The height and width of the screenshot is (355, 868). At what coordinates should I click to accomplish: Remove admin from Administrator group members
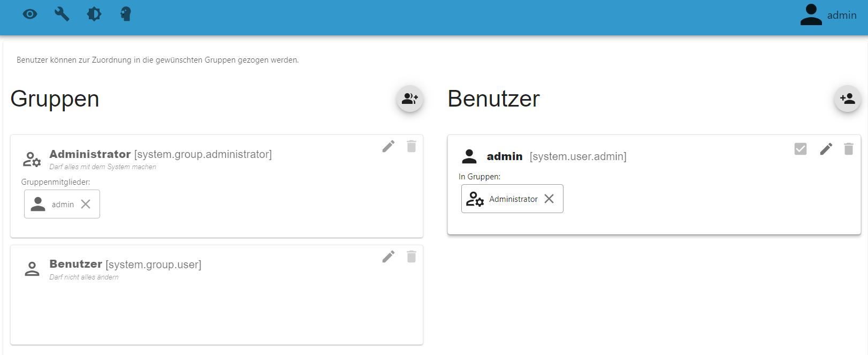(x=86, y=204)
